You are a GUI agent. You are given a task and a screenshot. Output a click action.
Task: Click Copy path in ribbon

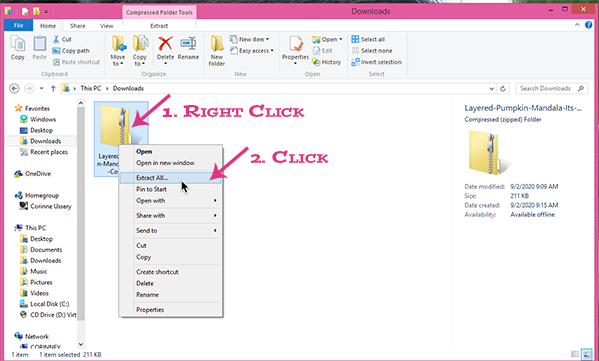pyautogui.click(x=71, y=50)
